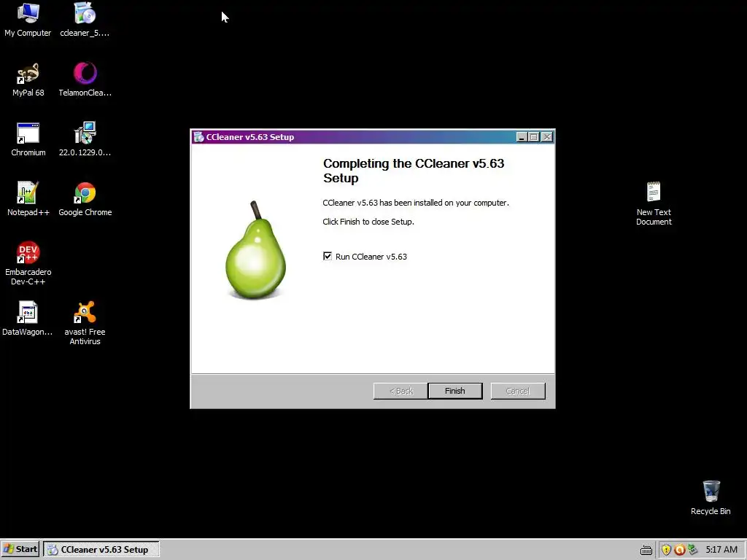
Task: Select the New Text Document file
Action: tap(654, 203)
